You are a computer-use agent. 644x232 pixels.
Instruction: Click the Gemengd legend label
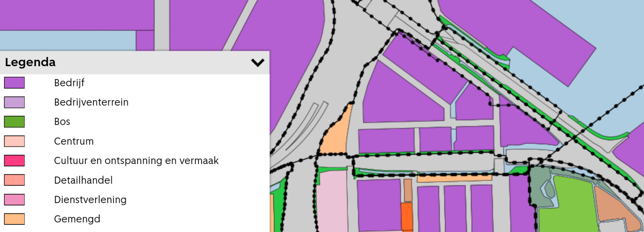[77, 219]
